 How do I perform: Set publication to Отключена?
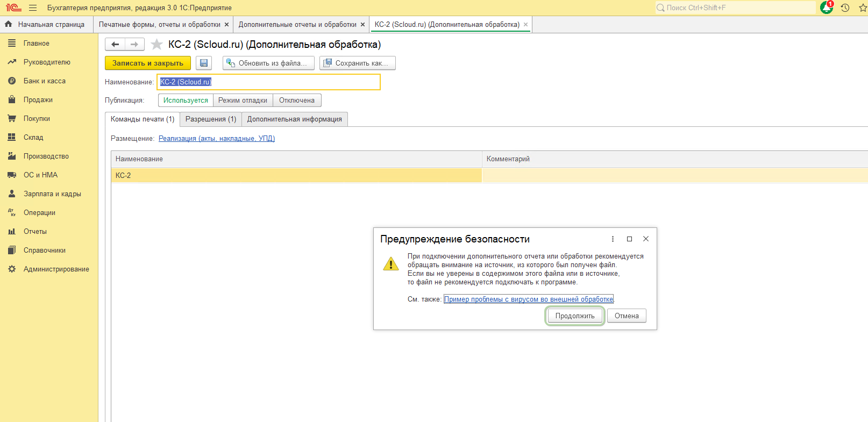(x=297, y=101)
